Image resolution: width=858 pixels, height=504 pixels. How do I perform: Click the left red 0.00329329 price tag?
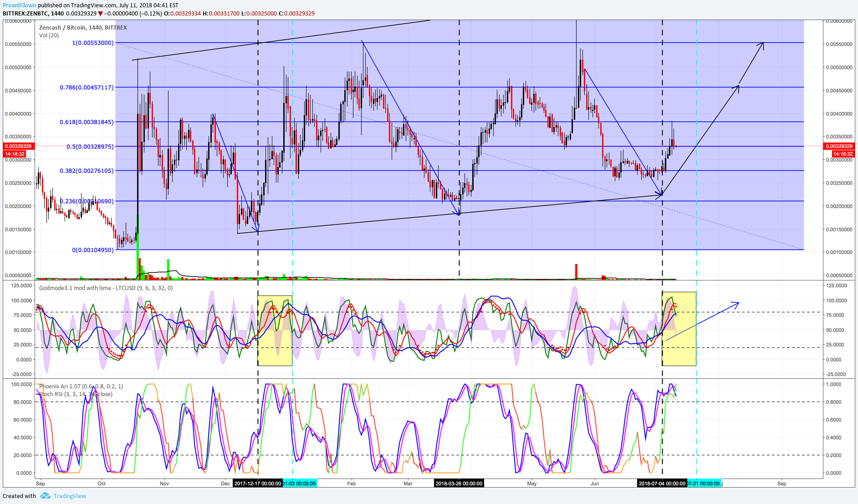[18, 146]
